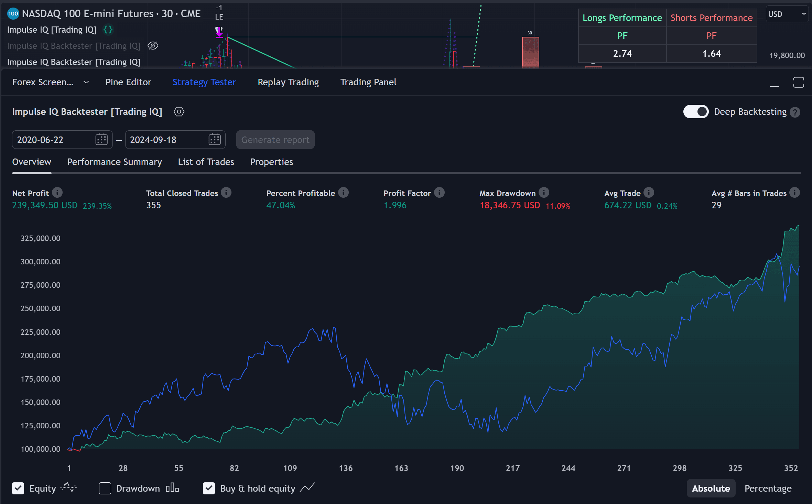Image resolution: width=812 pixels, height=504 pixels.
Task: Maximize the Strategy Tester panel
Action: tap(799, 83)
